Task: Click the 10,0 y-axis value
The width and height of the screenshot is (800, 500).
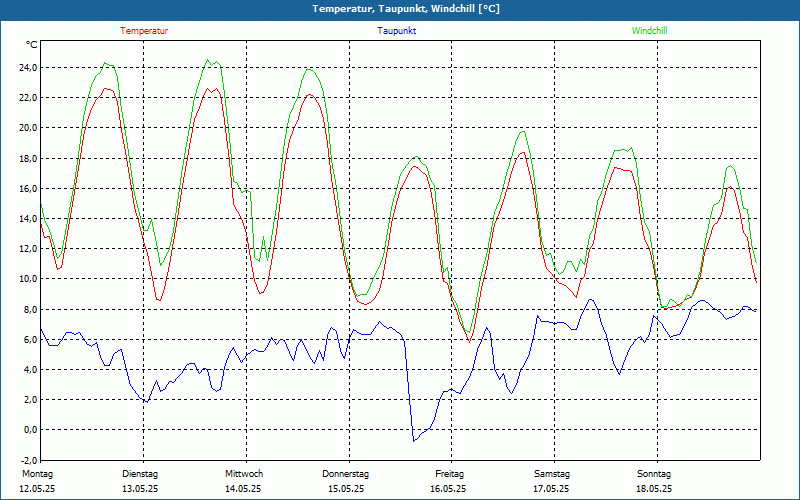Action: [28, 279]
